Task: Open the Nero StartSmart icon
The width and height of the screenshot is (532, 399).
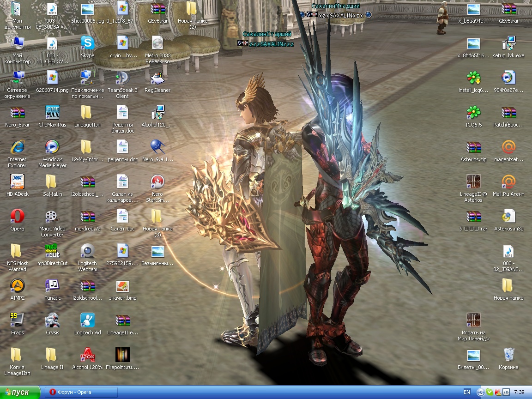Action: (x=157, y=181)
